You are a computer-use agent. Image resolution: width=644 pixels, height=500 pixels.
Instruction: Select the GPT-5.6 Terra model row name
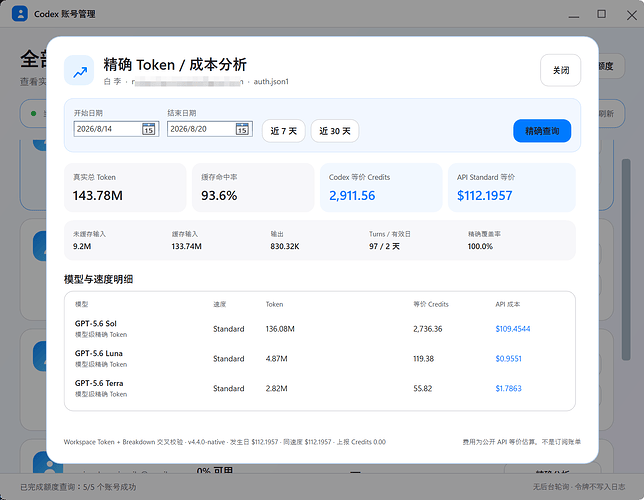(x=99, y=383)
